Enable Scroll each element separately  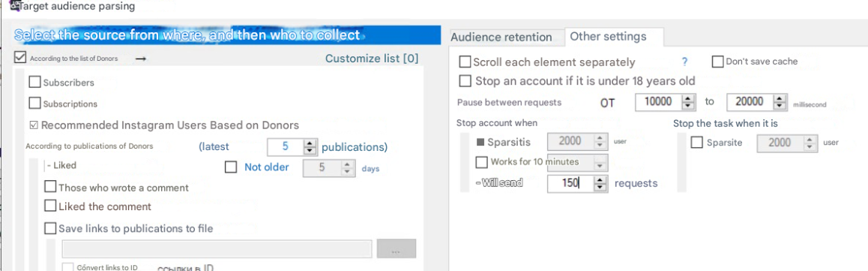[465, 62]
